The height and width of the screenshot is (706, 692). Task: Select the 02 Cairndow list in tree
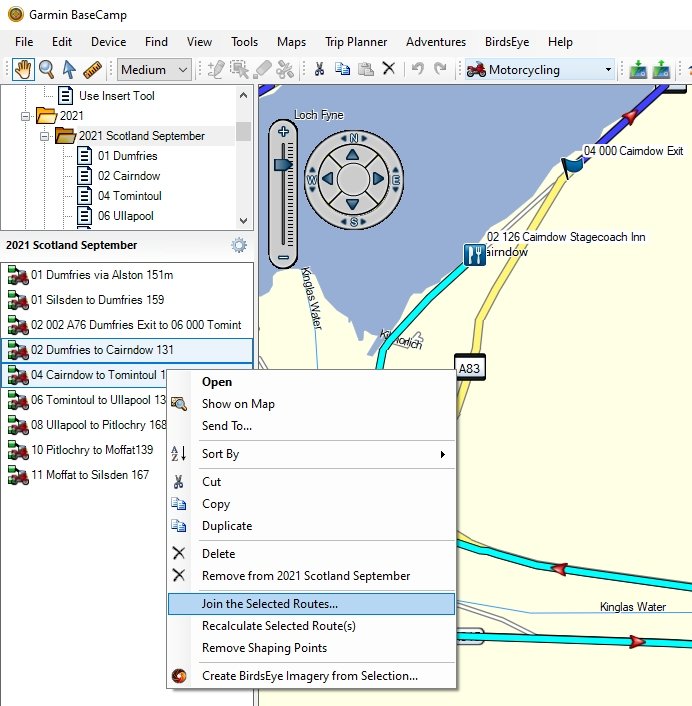[x=129, y=176]
